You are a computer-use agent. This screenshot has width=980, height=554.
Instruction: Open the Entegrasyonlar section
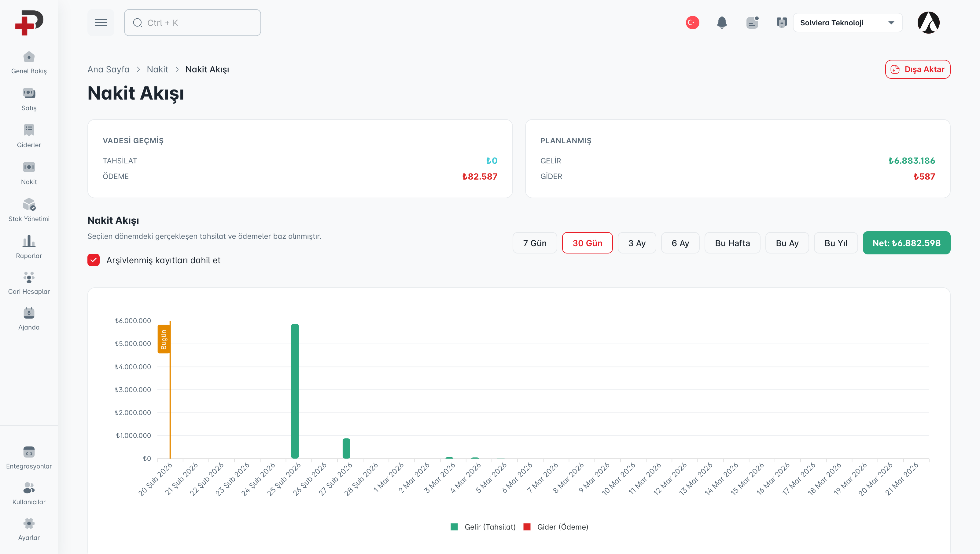pos(28,457)
